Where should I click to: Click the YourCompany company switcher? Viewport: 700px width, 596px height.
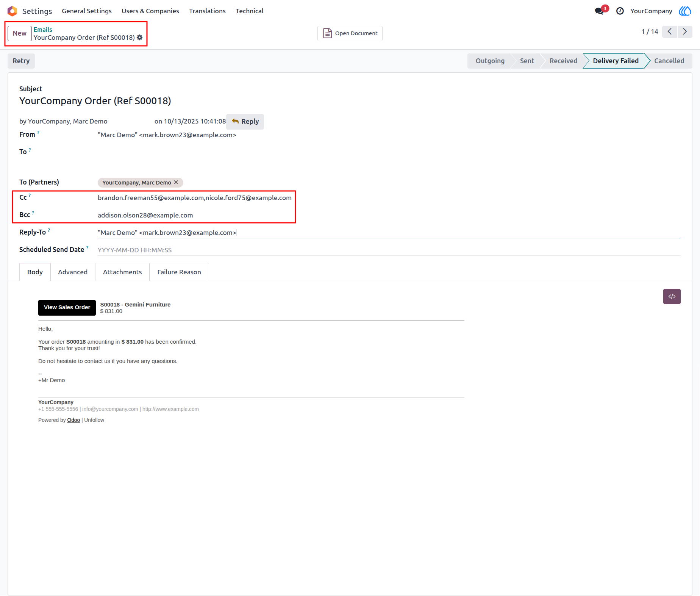pos(651,11)
